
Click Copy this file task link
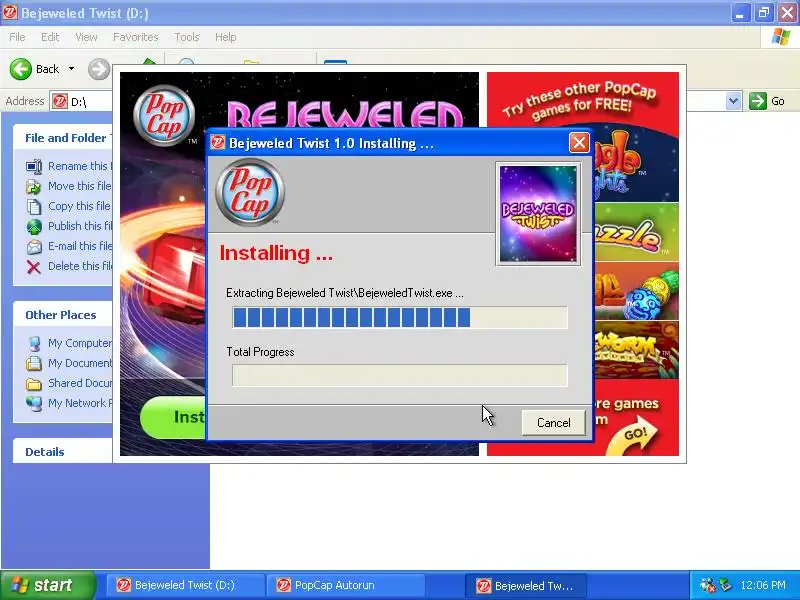pyautogui.click(x=79, y=206)
